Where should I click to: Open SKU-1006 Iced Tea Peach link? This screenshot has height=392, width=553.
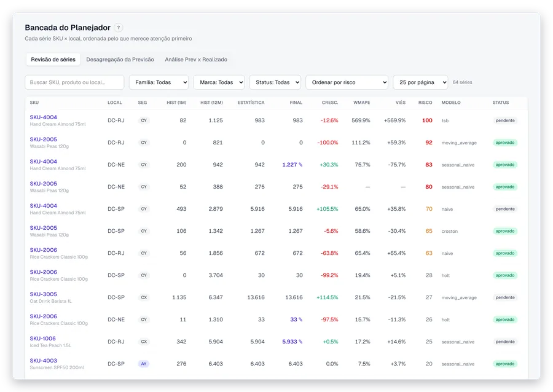tap(42, 339)
